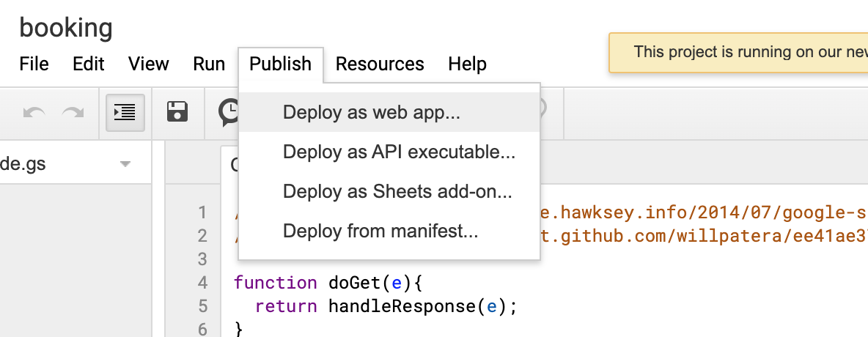The width and height of the screenshot is (868, 337).
Task: Choose Deploy as web app
Action: tap(372, 113)
